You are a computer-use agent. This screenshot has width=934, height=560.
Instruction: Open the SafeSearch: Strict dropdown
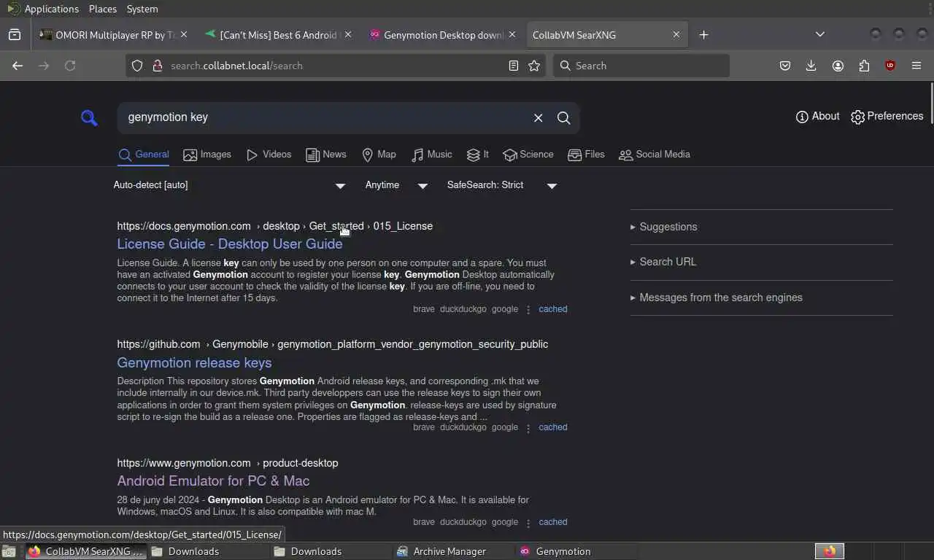[x=502, y=185]
